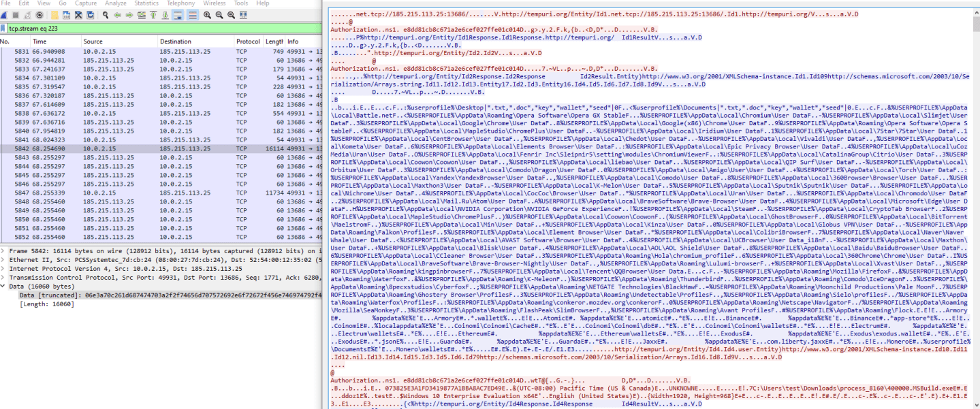This screenshot has height=409, width=980.
Task: Open capture options via the gear icon
Action: pos(39,18)
